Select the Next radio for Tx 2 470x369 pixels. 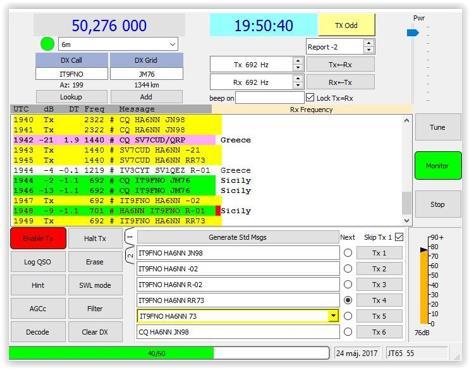pyautogui.click(x=348, y=268)
